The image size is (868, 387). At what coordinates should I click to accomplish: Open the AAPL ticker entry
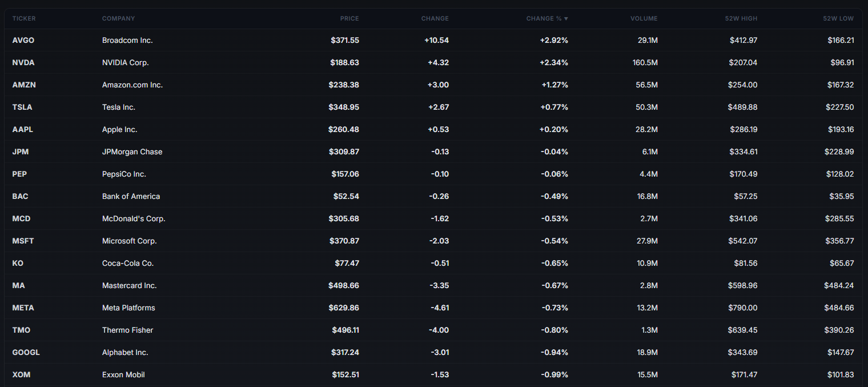click(x=23, y=130)
